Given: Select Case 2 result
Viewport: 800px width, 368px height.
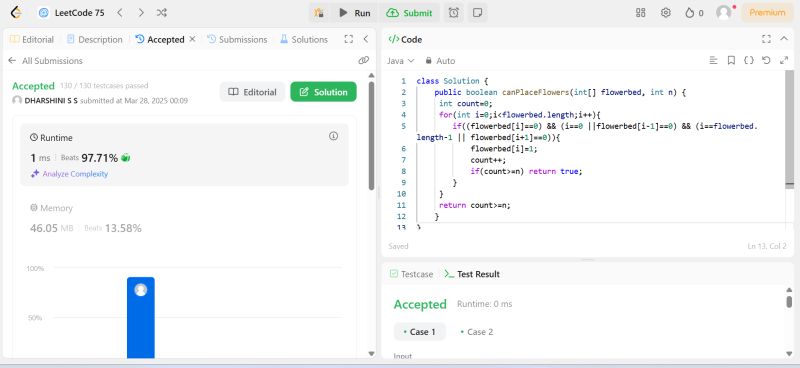Looking at the screenshot, I should point(477,332).
